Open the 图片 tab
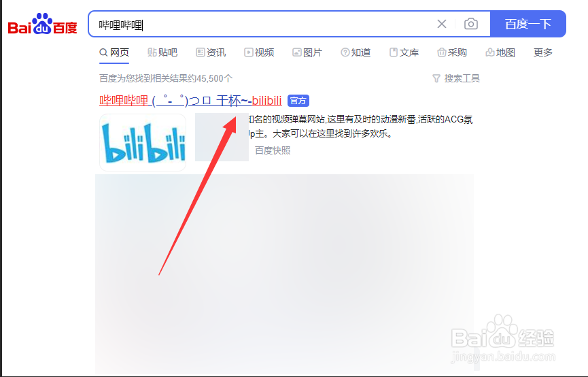This screenshot has width=588, height=377. click(307, 52)
